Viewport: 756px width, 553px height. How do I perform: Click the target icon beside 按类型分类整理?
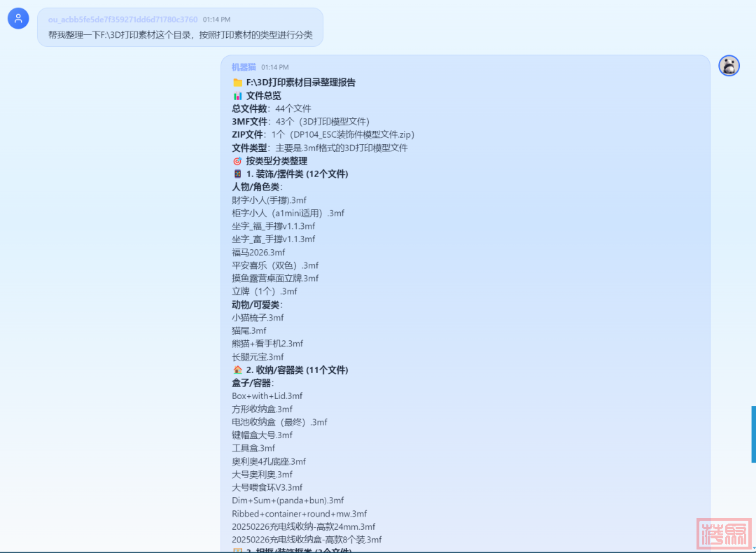[x=237, y=161]
